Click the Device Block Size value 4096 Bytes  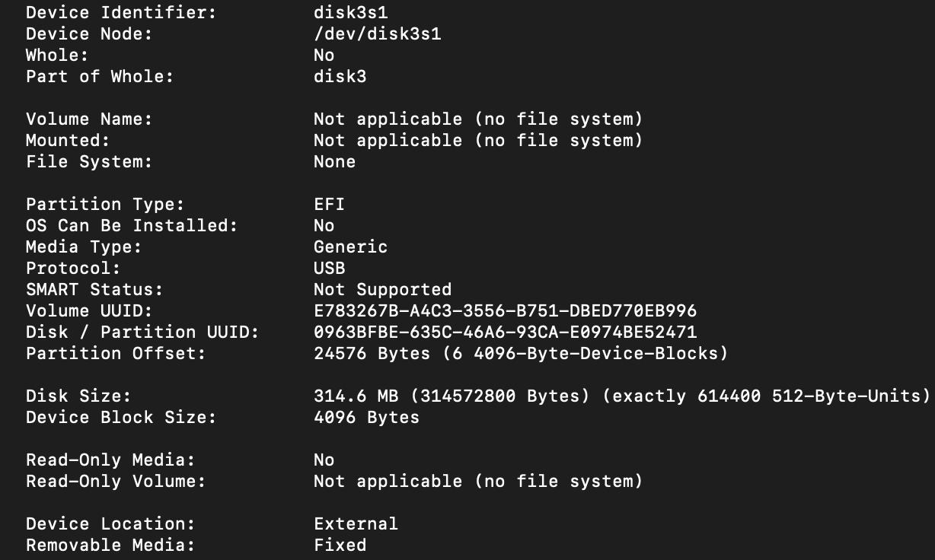[x=366, y=417]
